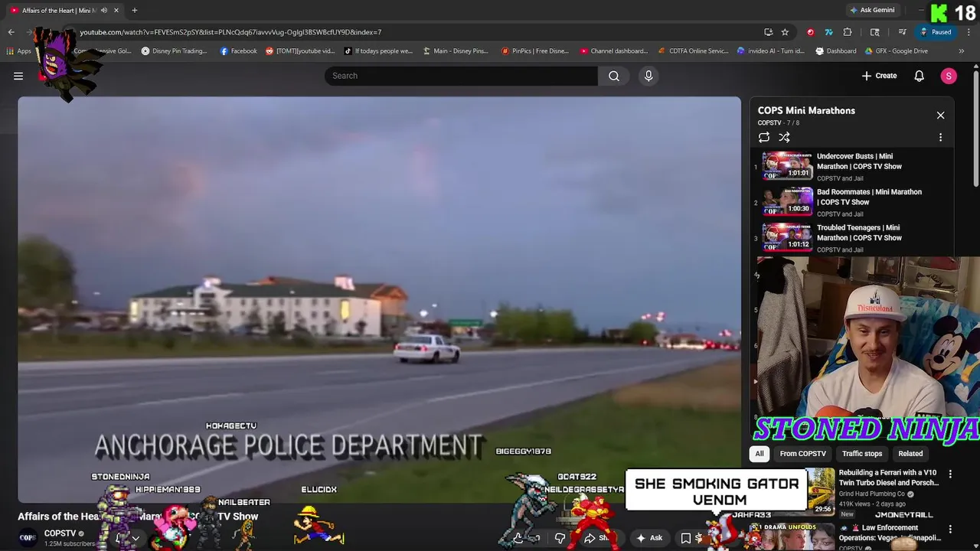This screenshot has width=980, height=551.
Task: Click the browser address bar URL
Action: point(230,32)
